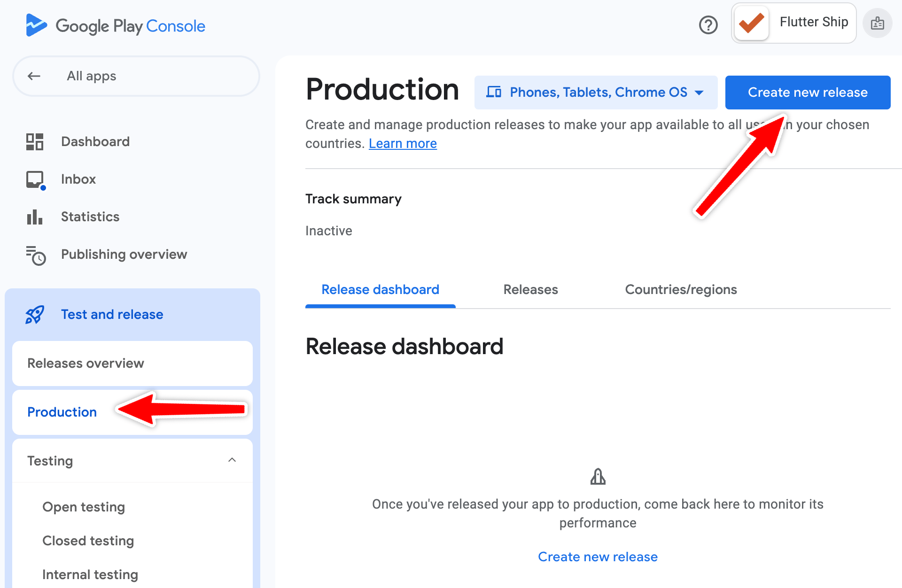The image size is (902, 588).
Task: Select the Release dashboard tab
Action: tap(380, 290)
